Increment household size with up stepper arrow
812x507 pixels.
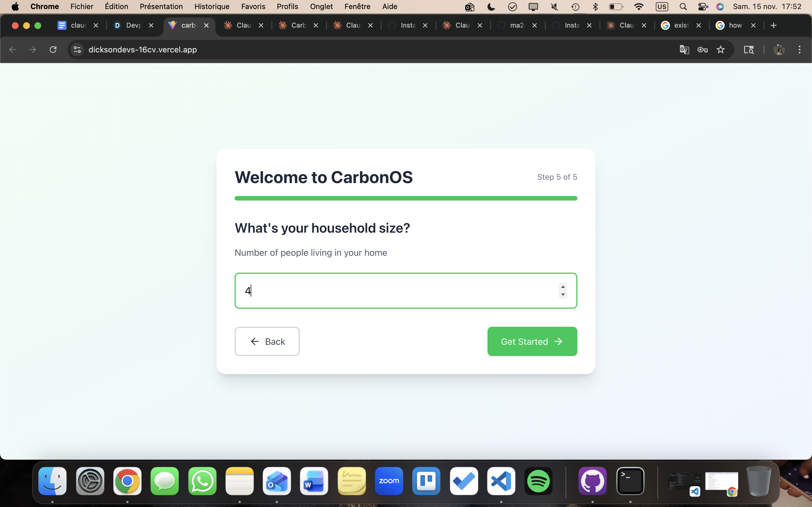[x=563, y=287]
